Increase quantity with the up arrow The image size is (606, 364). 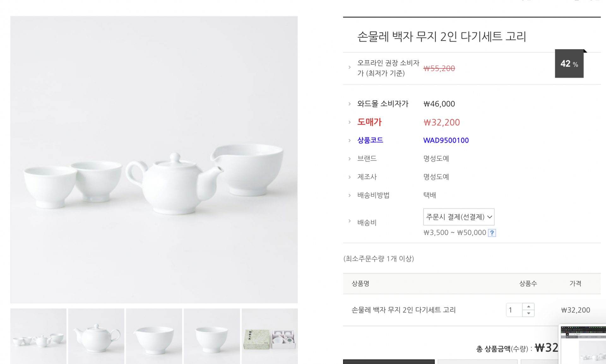(x=528, y=306)
